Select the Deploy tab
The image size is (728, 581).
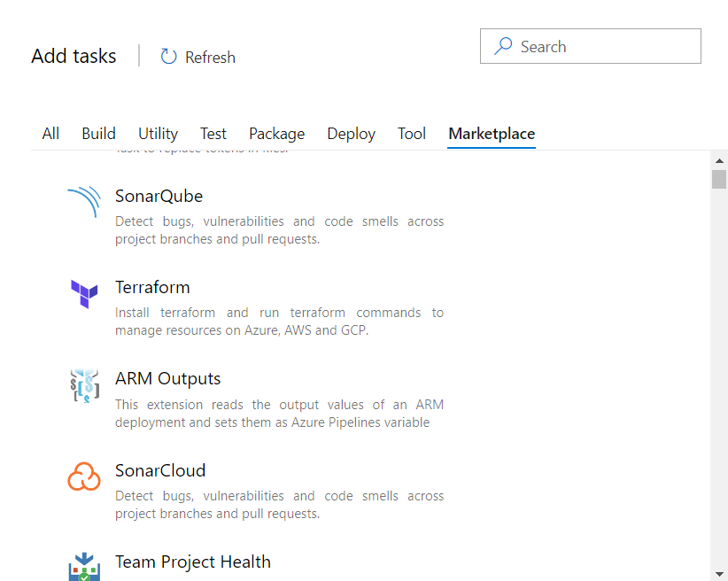tap(351, 134)
